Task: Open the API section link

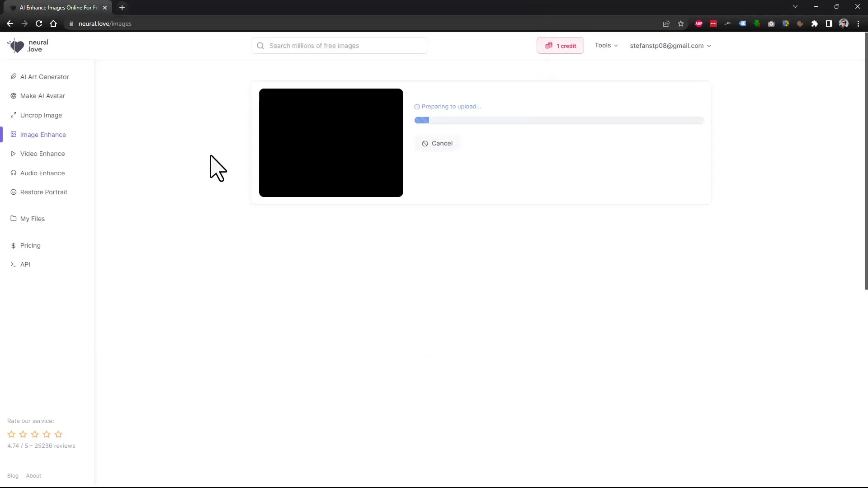Action: tap(25, 264)
